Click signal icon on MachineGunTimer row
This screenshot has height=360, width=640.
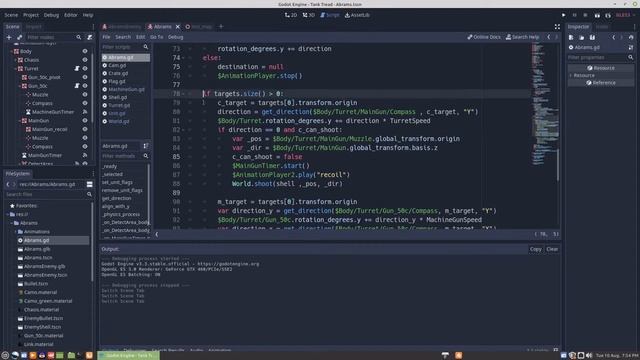click(85, 112)
